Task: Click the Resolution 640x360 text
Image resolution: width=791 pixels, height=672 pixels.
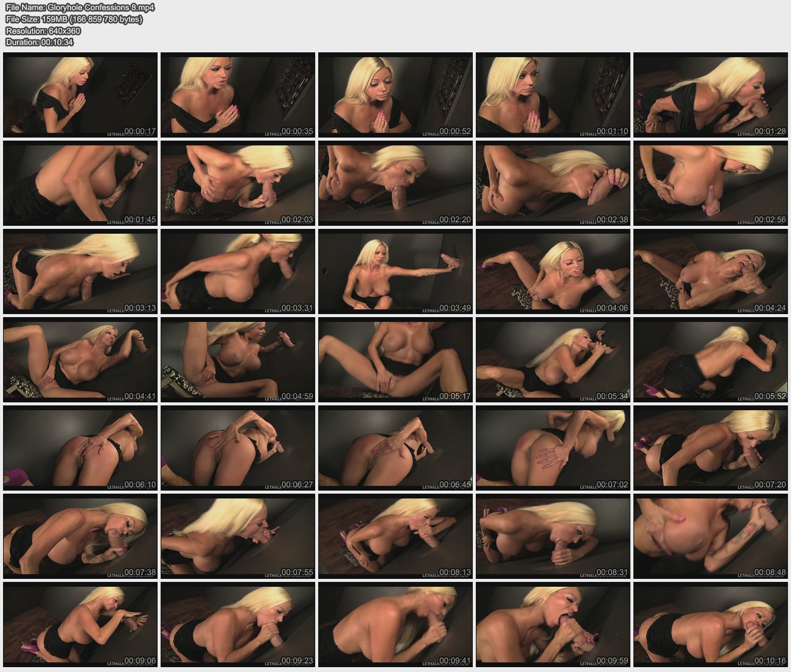Action: [43, 31]
